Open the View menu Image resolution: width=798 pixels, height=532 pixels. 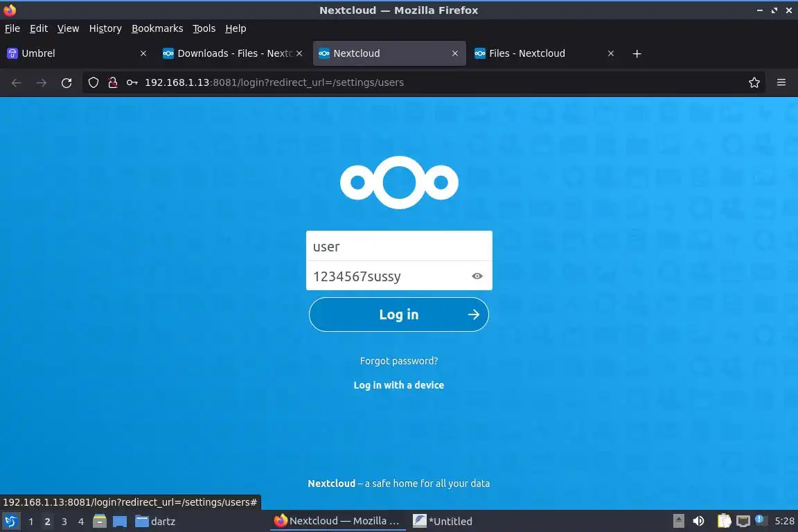(x=68, y=28)
